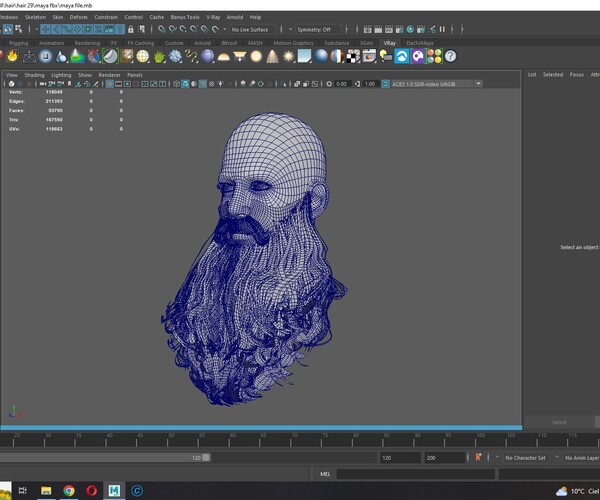Click the V-Ray fire shelf icon

point(13,56)
